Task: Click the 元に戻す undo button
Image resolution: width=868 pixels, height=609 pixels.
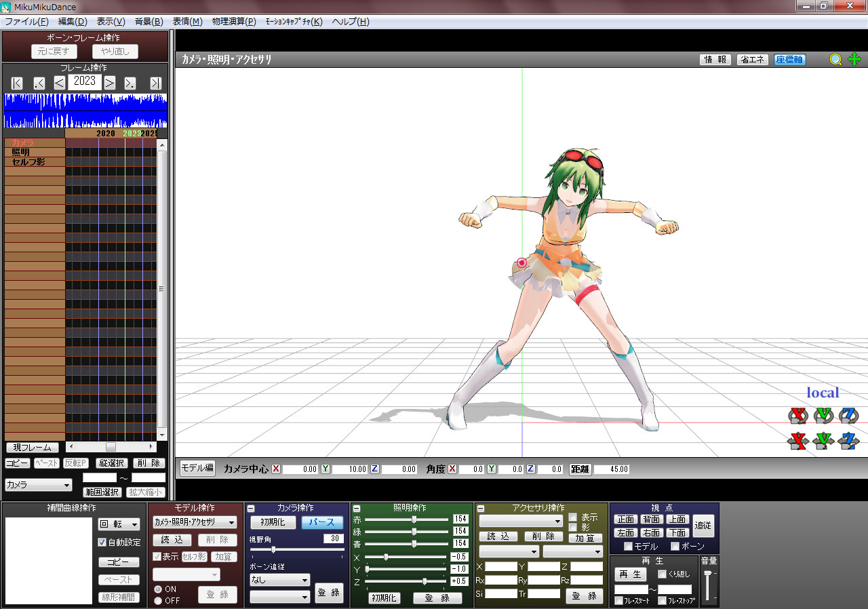Action: (x=54, y=52)
